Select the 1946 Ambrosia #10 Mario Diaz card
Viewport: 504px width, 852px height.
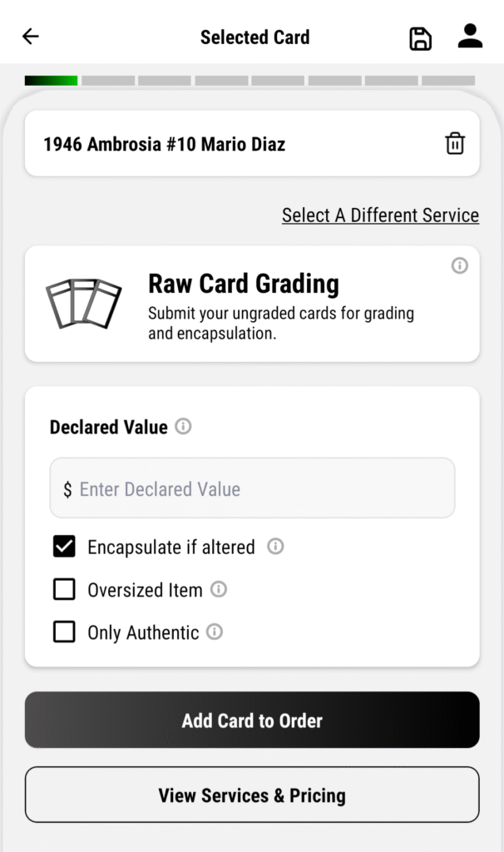[165, 144]
